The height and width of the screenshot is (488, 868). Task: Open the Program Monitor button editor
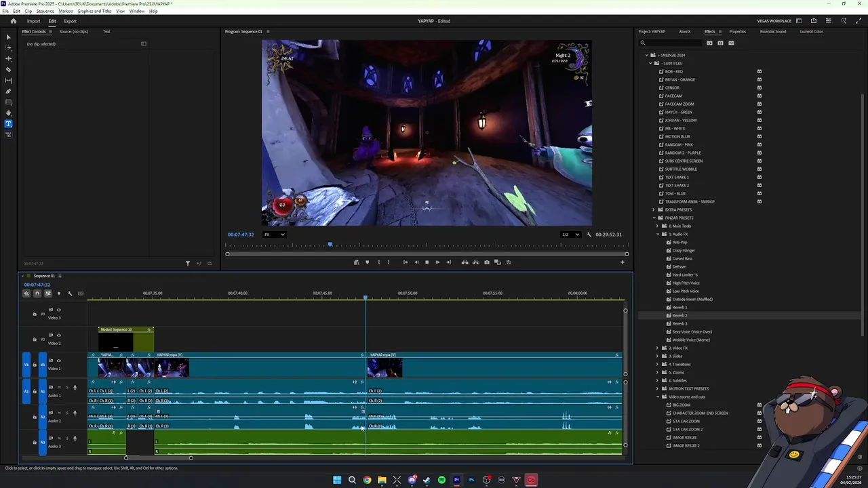click(x=623, y=262)
